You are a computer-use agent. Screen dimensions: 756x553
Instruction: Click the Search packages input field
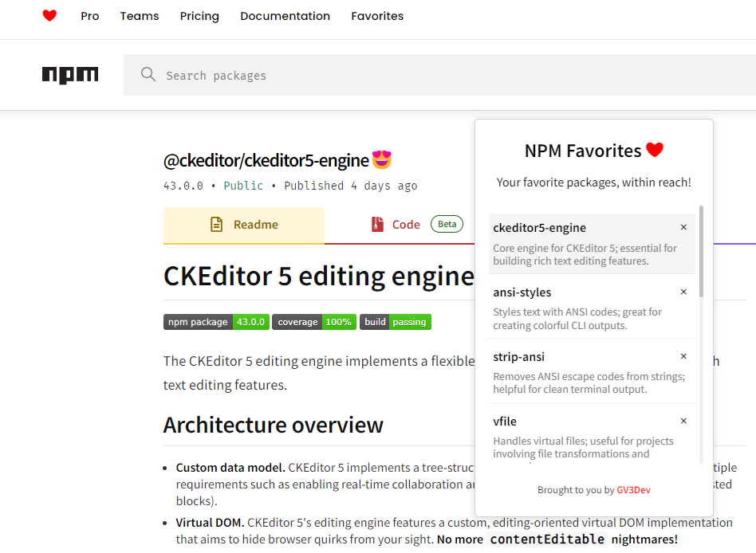[319, 74]
